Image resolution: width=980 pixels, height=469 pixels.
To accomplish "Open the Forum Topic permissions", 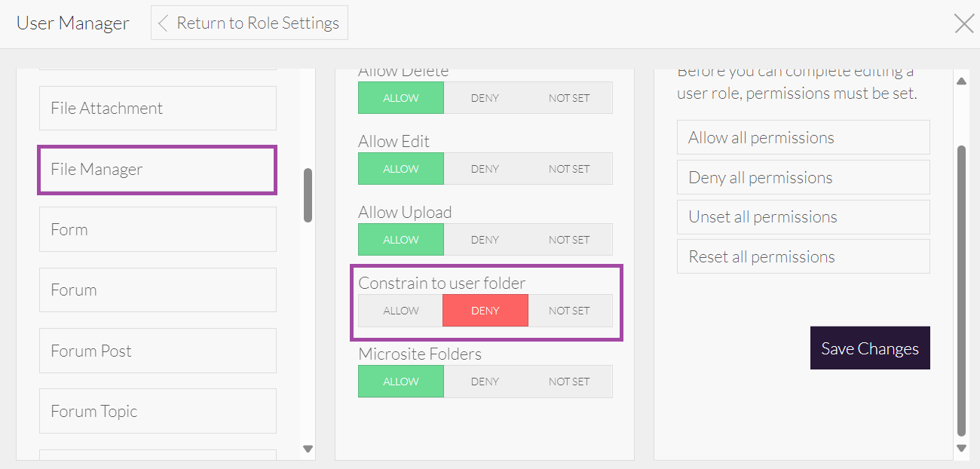I will point(157,411).
